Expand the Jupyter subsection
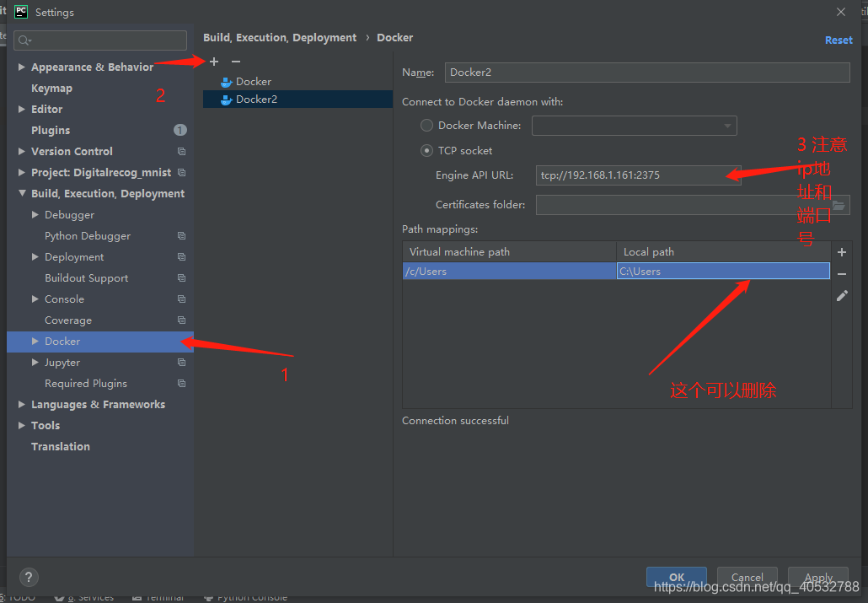 pos(35,362)
